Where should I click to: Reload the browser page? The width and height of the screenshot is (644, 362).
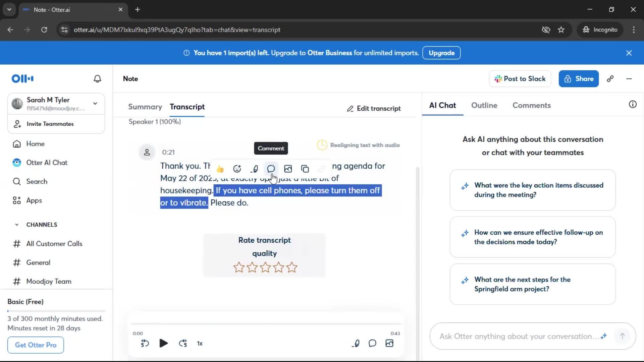point(44,30)
